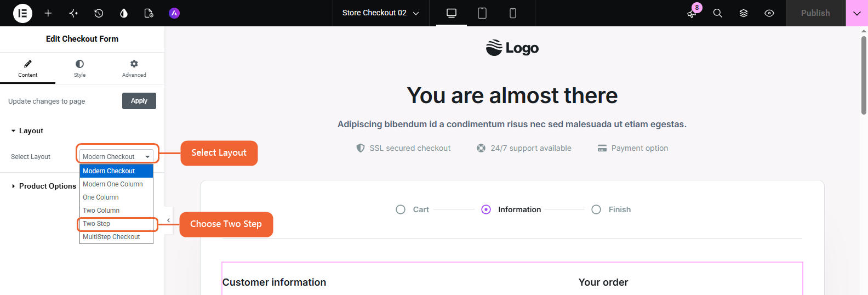The height and width of the screenshot is (295, 868).
Task: Switch to the Style tab
Action: (80, 69)
